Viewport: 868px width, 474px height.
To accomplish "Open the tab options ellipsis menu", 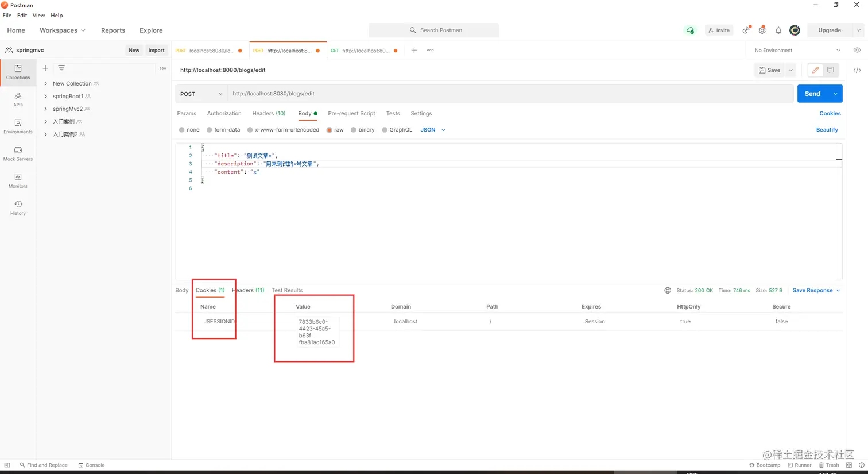I will pyautogui.click(x=430, y=50).
